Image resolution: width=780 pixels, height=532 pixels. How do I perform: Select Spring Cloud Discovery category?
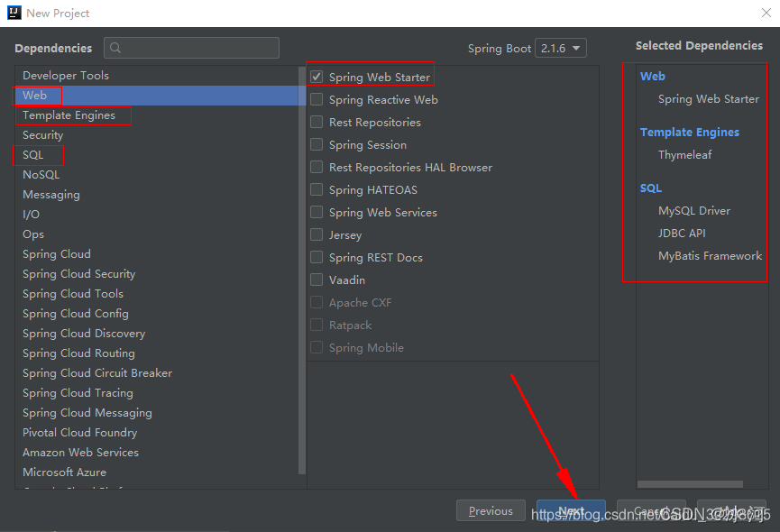157,334
